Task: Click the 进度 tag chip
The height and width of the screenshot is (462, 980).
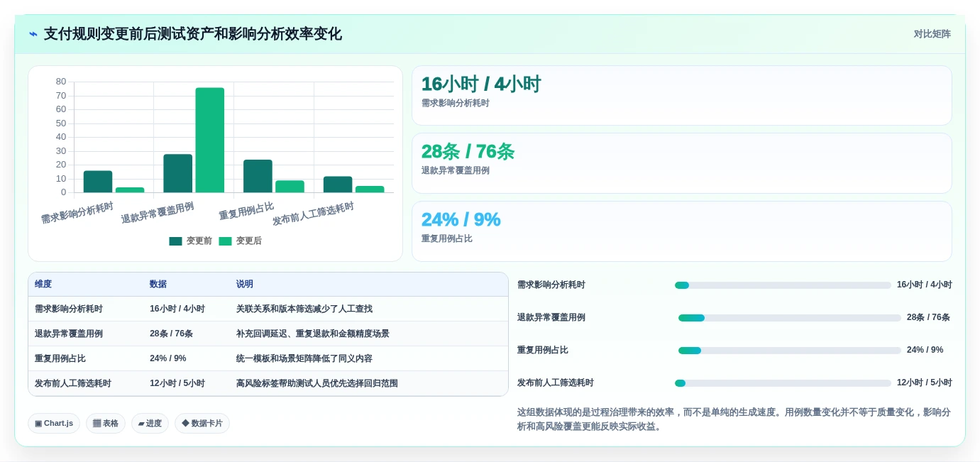Action: (150, 424)
